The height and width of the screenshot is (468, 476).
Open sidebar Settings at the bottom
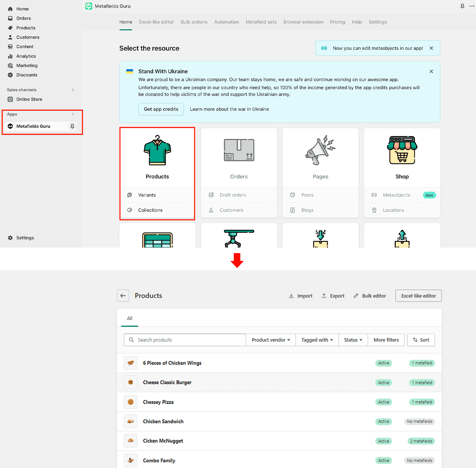point(25,238)
